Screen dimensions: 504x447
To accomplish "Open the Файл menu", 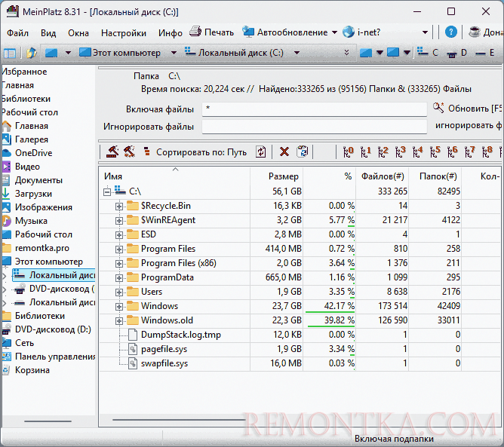I will coord(17,33).
